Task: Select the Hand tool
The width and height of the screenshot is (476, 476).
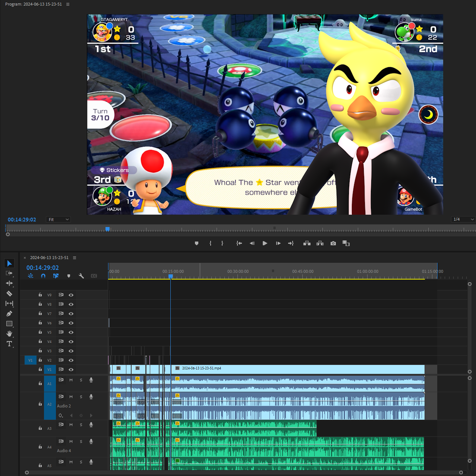Action: tap(9, 334)
